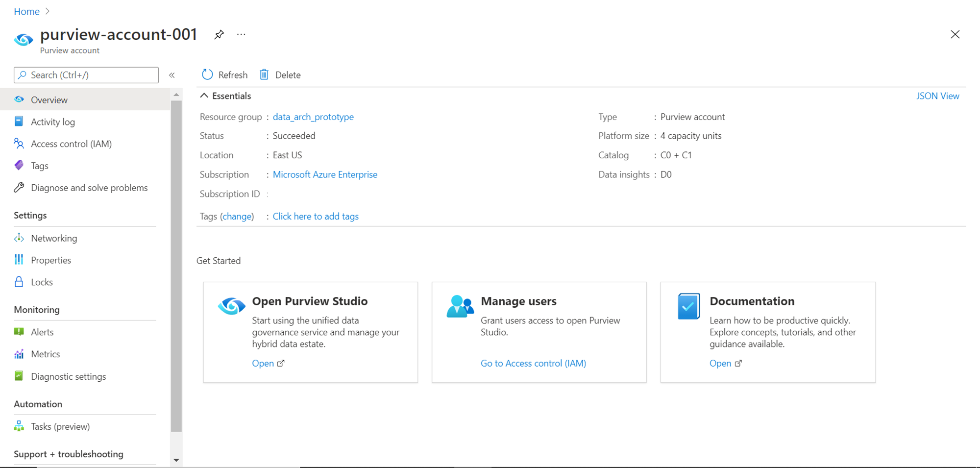Open the ellipsis more options menu
This screenshot has width=980, height=468.
coord(241,35)
